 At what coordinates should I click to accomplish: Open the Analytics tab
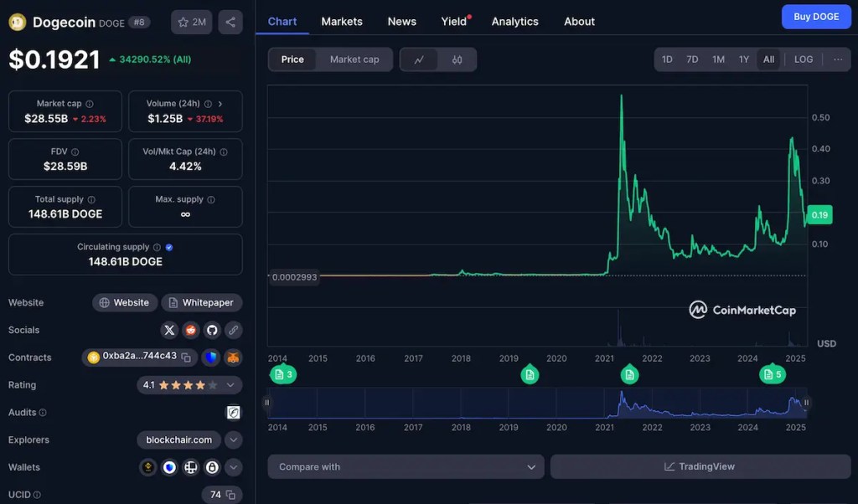coord(514,22)
